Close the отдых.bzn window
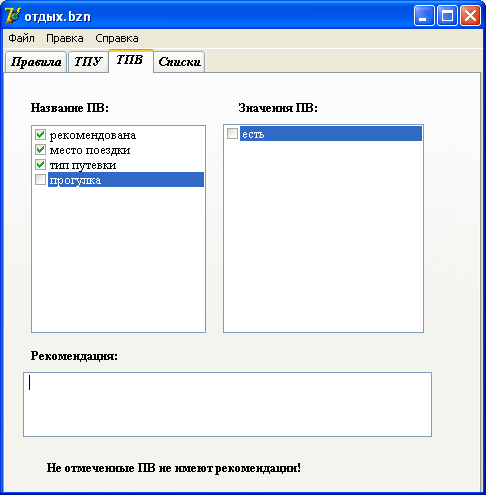486x495 pixels. [x=470, y=15]
